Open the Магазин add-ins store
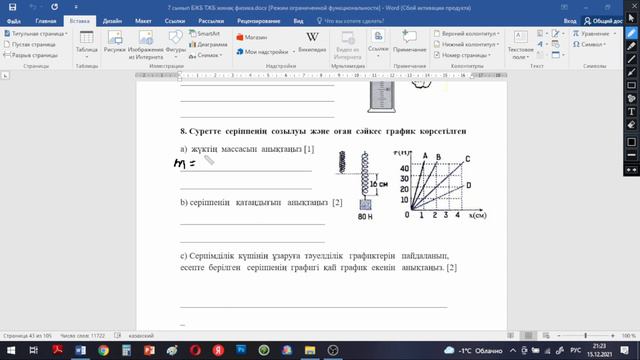 click(x=251, y=37)
